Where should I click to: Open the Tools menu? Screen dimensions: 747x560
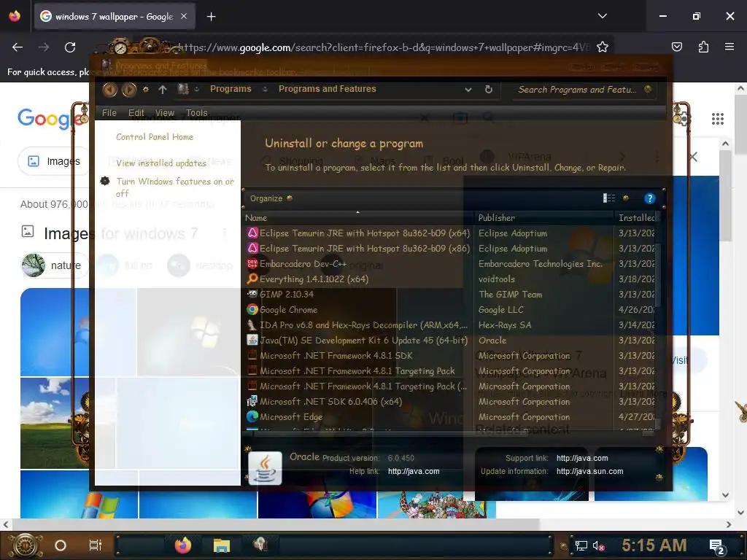click(196, 113)
